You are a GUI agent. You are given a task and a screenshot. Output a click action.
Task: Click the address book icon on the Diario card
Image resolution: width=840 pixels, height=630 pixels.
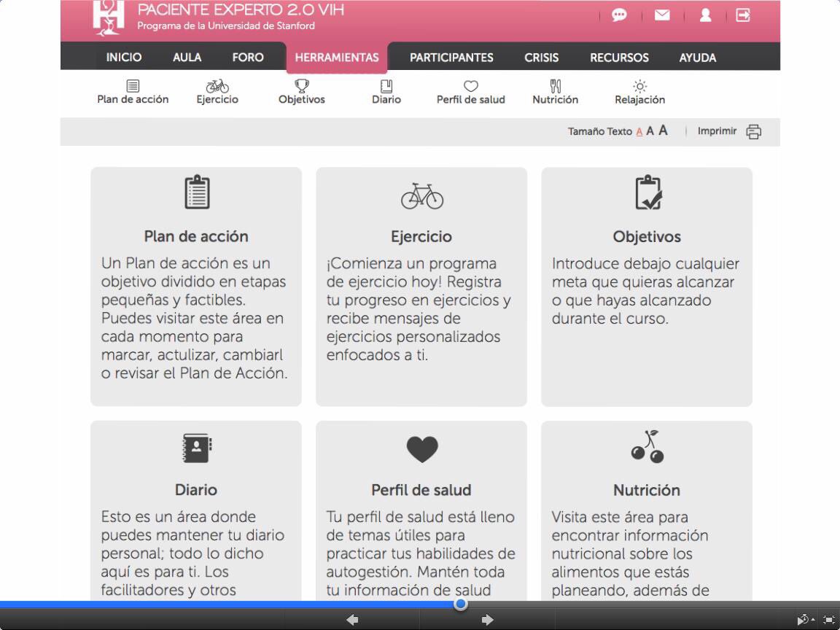[x=197, y=447]
